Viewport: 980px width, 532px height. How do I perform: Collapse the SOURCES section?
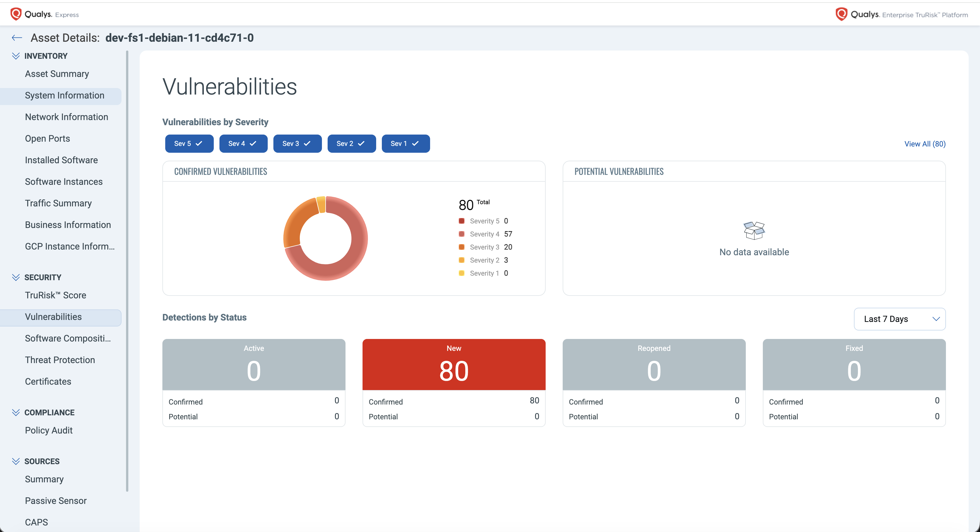(16, 461)
